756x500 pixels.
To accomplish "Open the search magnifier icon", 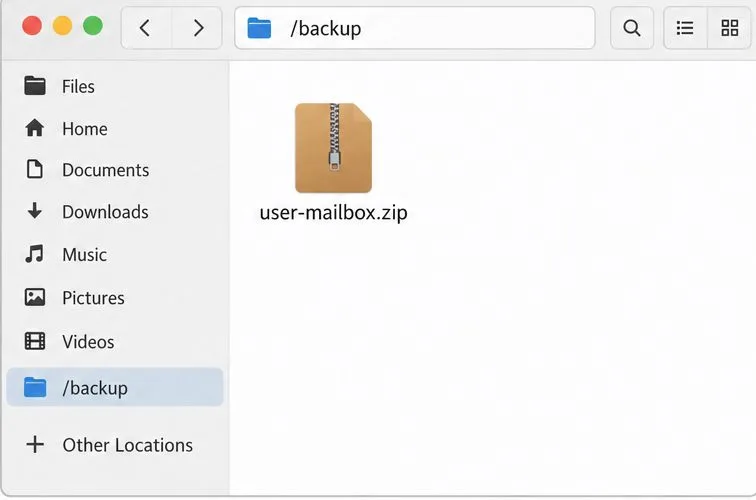I will [632, 28].
